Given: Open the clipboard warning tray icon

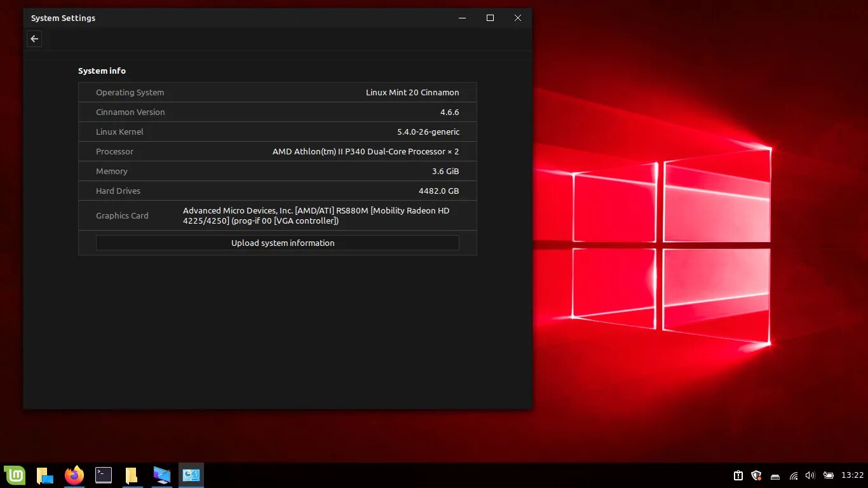Looking at the screenshot, I should [x=738, y=475].
